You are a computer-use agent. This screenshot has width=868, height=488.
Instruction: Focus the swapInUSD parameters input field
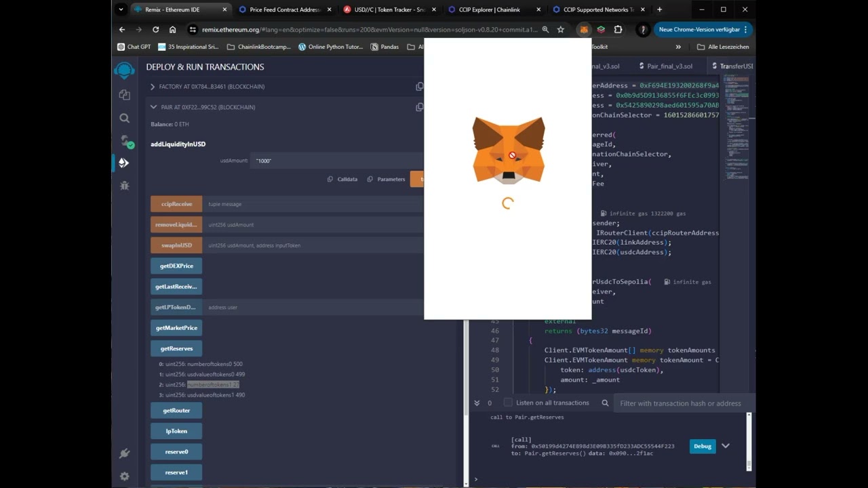coord(313,245)
